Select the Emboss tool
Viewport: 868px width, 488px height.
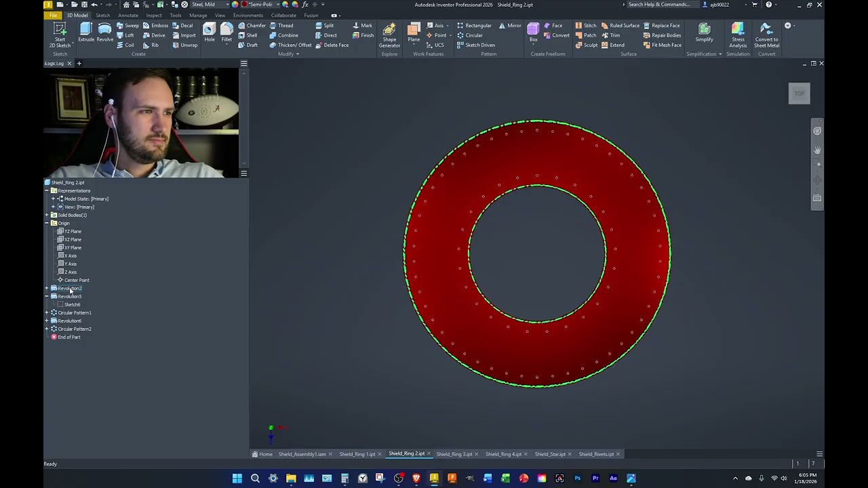(155, 26)
